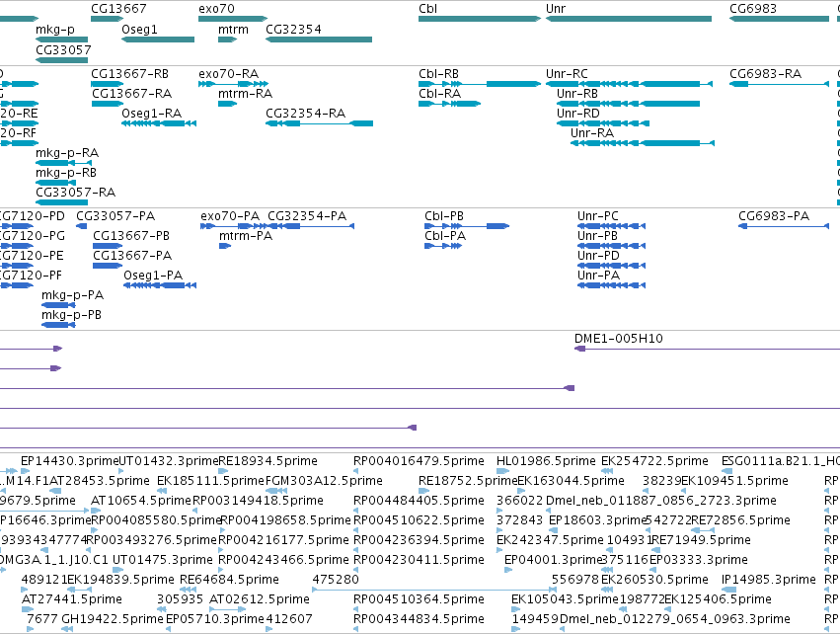840x634 pixels.
Task: Click the EP14430.3prime EST label
Action: 69,461
